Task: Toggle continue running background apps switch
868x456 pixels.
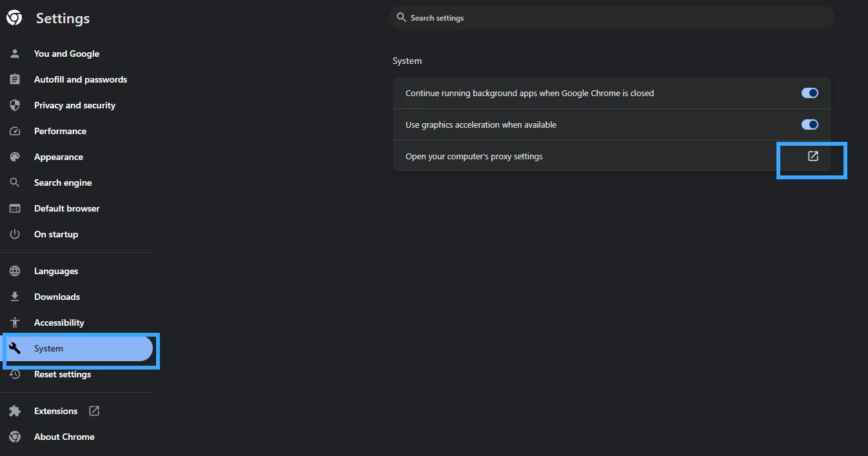Action: tap(810, 93)
